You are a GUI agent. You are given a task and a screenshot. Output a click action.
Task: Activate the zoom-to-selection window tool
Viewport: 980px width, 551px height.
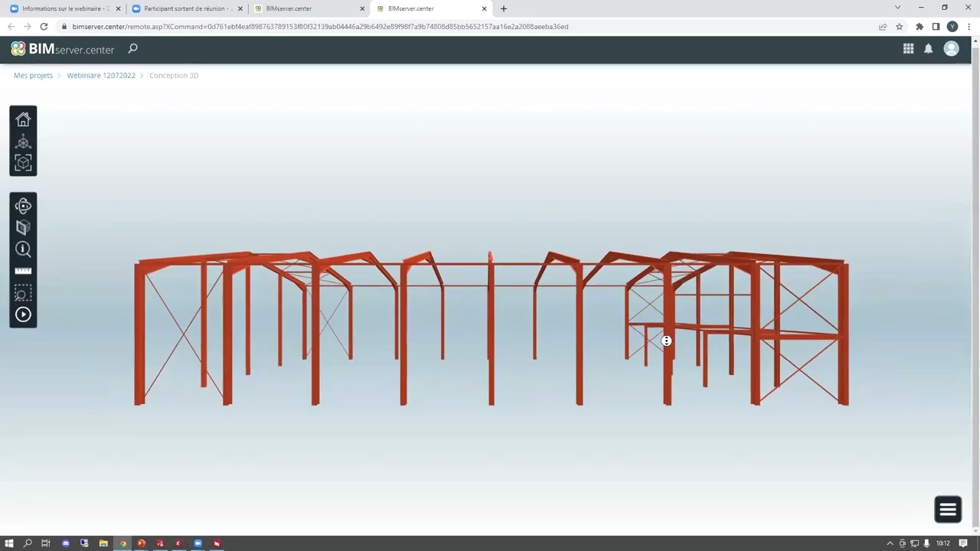(x=23, y=294)
